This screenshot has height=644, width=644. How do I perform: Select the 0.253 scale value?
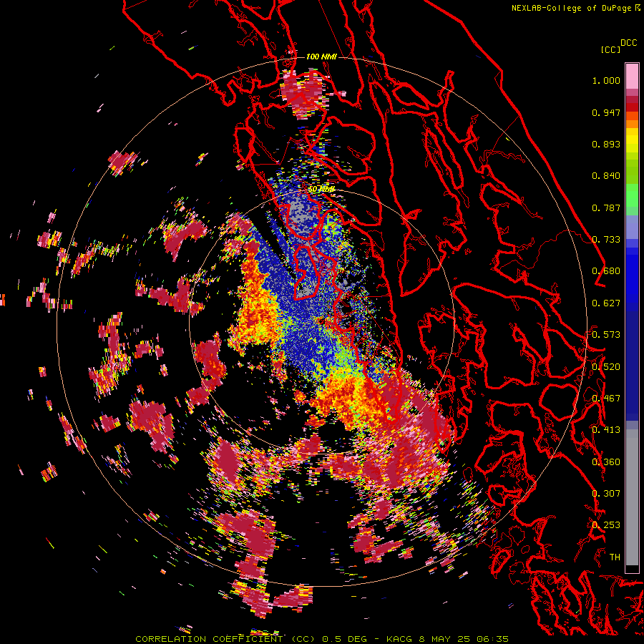pyautogui.click(x=606, y=525)
